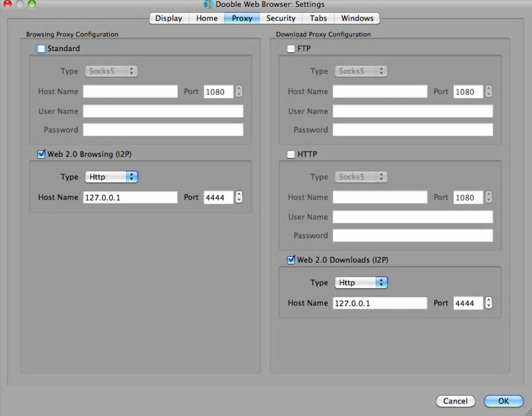Enable the Standard browsing proxy checkbox
This screenshot has height=416, width=532.
(x=41, y=49)
